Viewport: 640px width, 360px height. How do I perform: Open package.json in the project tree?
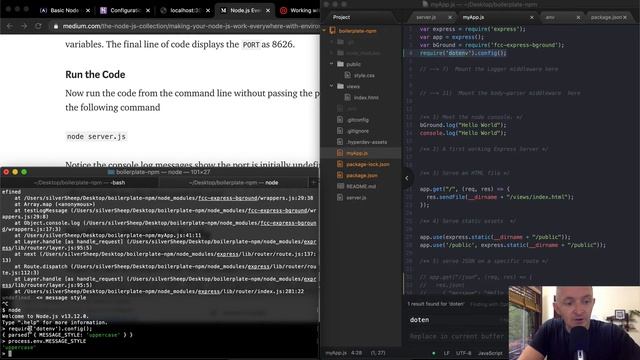point(362,175)
